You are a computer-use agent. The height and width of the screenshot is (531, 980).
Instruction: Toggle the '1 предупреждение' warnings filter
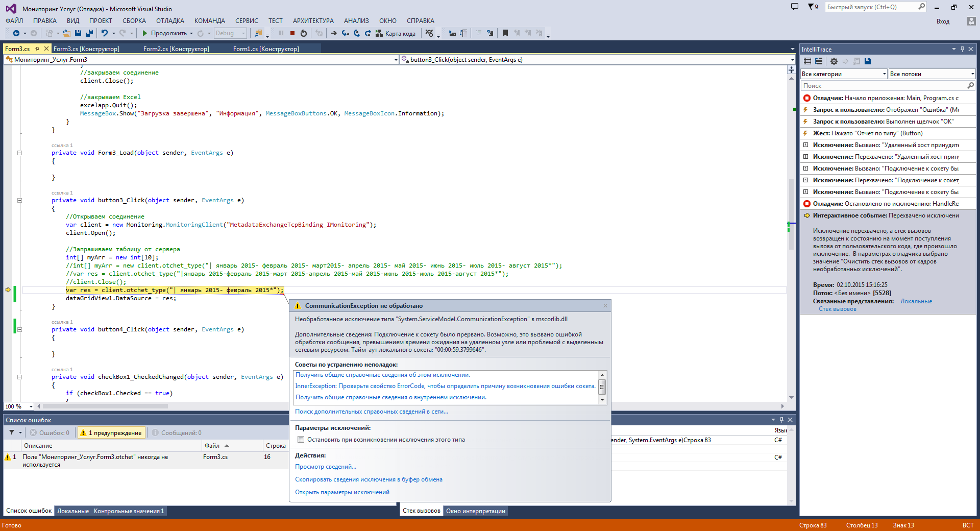tap(111, 432)
